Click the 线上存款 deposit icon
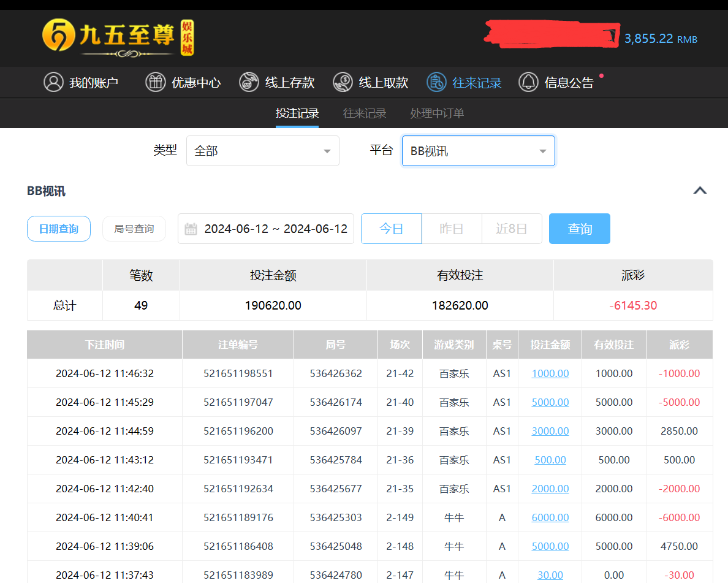This screenshot has width=728, height=583. [x=249, y=82]
